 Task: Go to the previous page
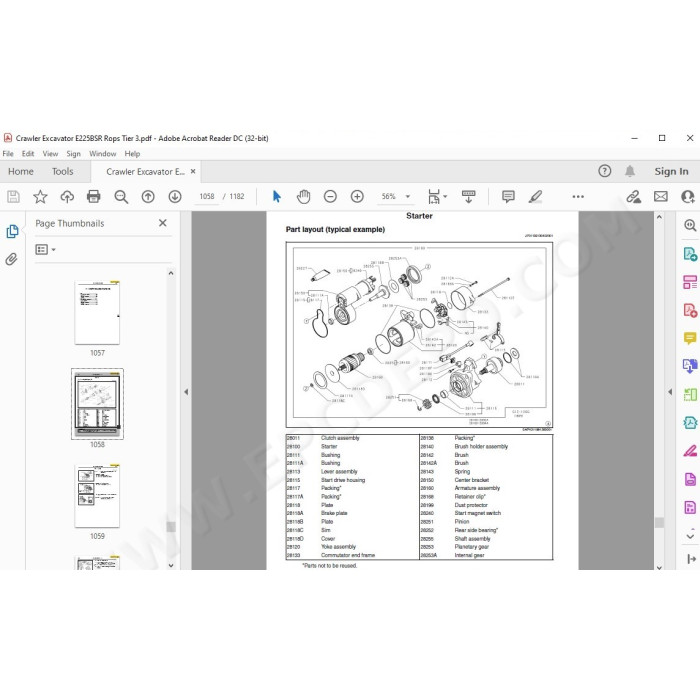pyautogui.click(x=148, y=196)
